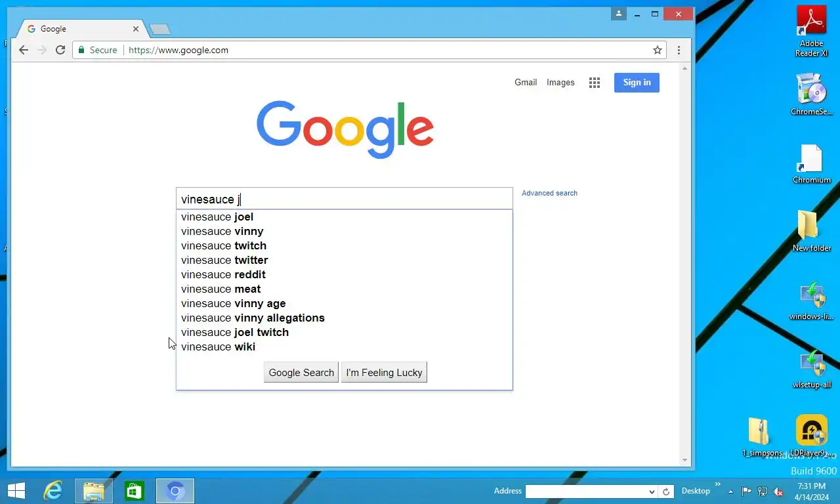Select suggestion 'vinesauce reddit'
The width and height of the screenshot is (840, 504).
(x=344, y=274)
